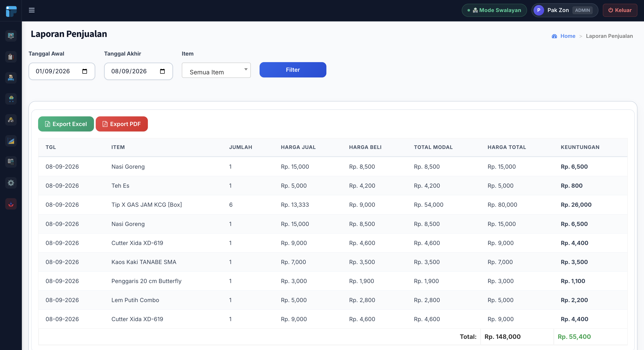This screenshot has height=350, width=644.
Task: Expand the Semua Item dropdown
Action: 216,70
